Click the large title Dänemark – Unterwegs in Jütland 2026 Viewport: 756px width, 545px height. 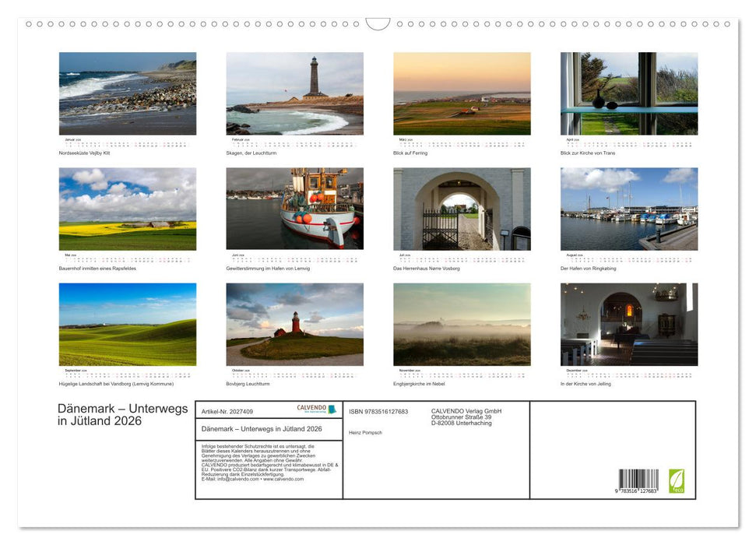pyautogui.click(x=122, y=415)
